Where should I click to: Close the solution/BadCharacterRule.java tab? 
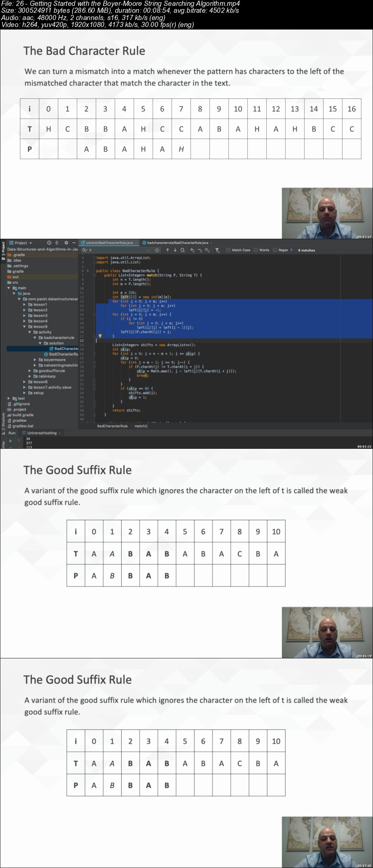pos(137,243)
